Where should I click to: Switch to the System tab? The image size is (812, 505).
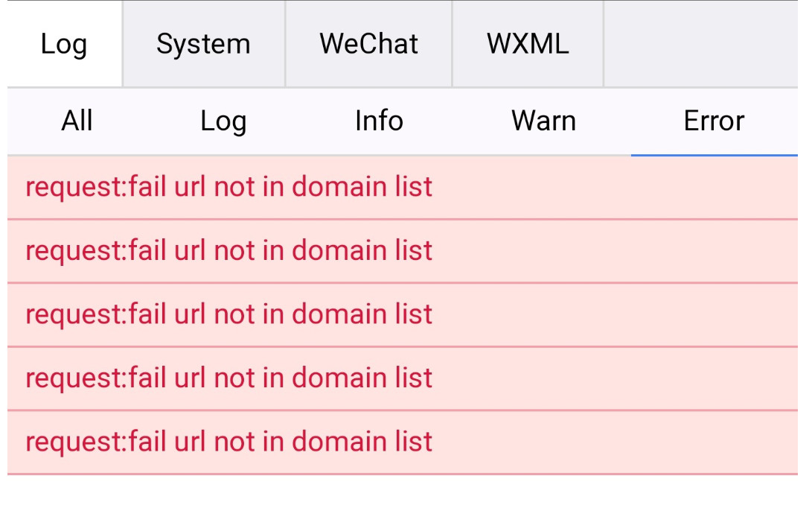(203, 44)
